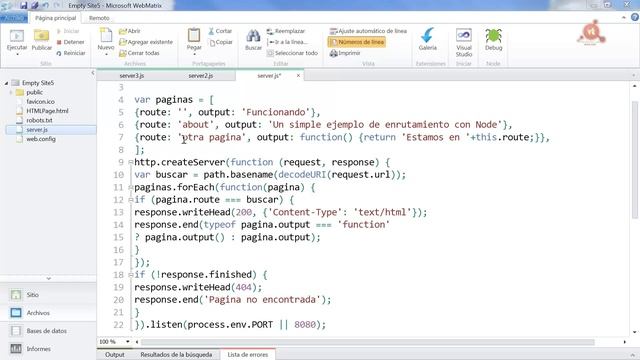Click the save icon in title bar

[x=23, y=5]
